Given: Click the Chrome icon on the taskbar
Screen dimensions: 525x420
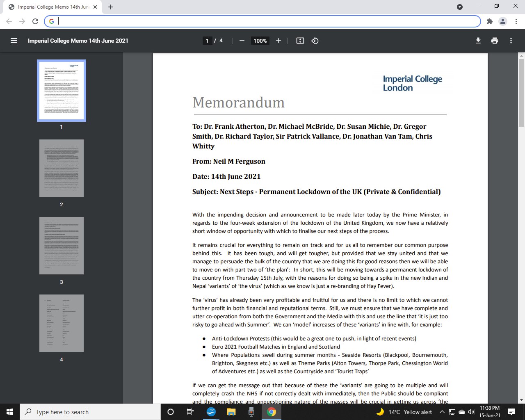Looking at the screenshot, I should (x=272, y=412).
